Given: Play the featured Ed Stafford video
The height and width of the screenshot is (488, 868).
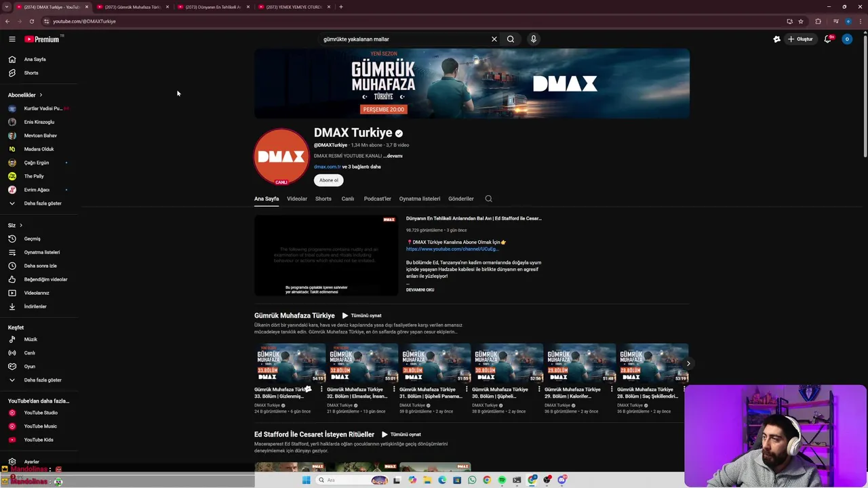Looking at the screenshot, I should point(326,256).
